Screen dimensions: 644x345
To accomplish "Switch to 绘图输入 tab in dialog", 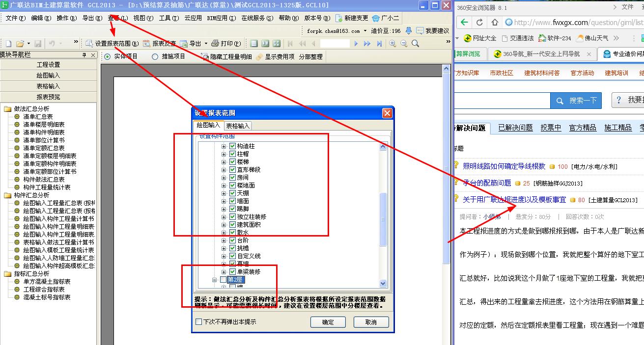I will [208, 126].
